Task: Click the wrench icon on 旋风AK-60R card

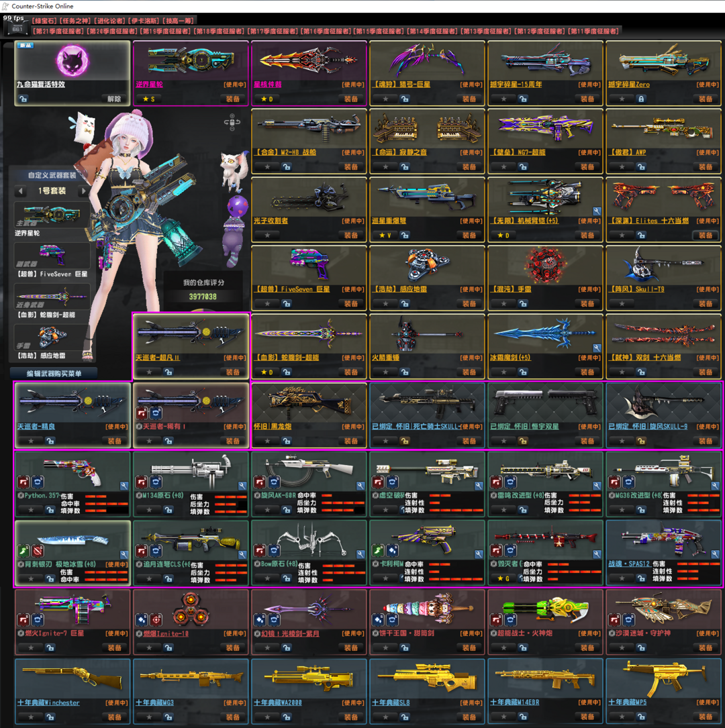Action: [x=360, y=486]
